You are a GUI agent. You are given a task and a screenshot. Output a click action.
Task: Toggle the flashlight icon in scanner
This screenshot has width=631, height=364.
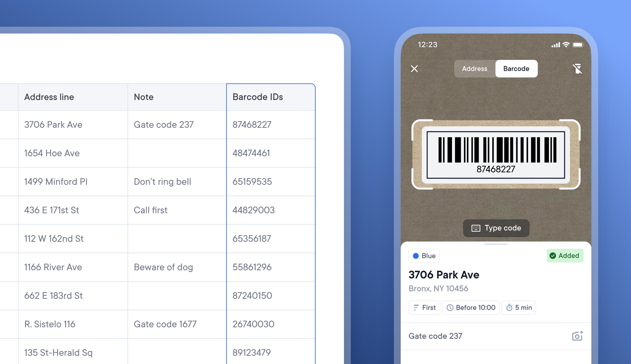coord(577,68)
